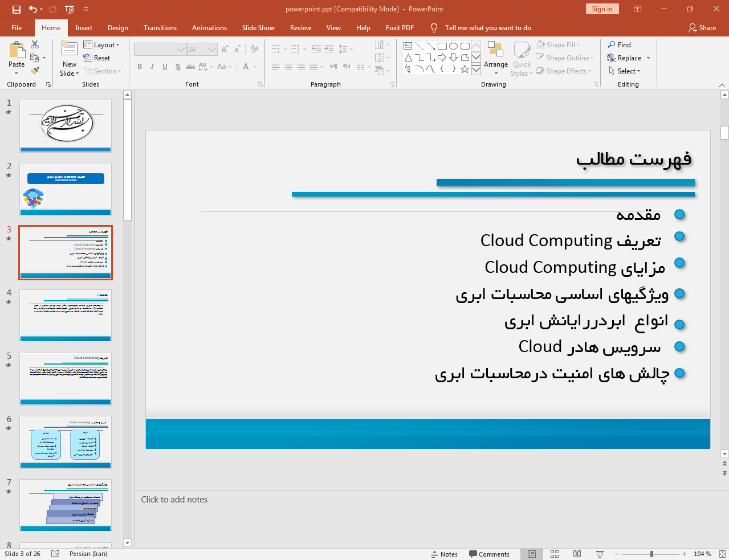This screenshot has height=560, width=729.
Task: Click Tell me what you want to do box
Action: tap(488, 27)
